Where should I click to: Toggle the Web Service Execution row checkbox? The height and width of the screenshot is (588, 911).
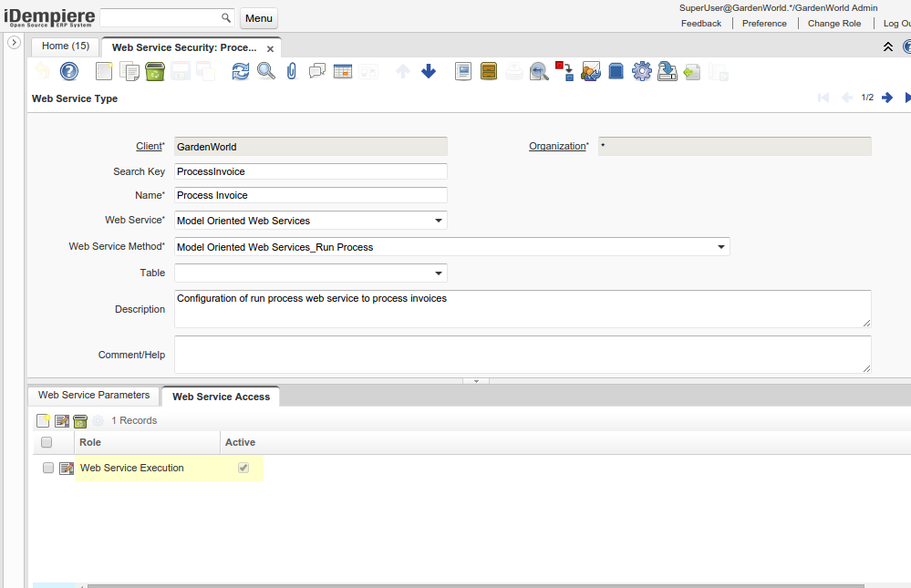pyautogui.click(x=48, y=468)
